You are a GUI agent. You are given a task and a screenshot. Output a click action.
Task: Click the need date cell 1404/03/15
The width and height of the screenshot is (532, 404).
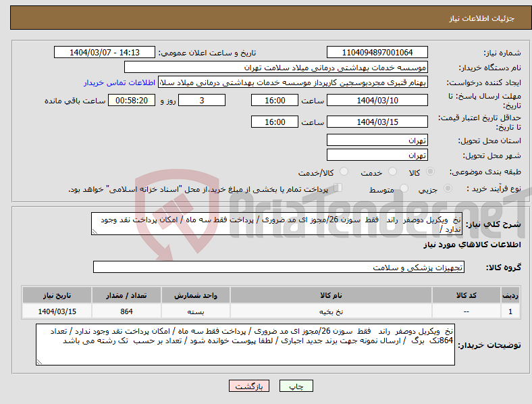[x=57, y=311]
